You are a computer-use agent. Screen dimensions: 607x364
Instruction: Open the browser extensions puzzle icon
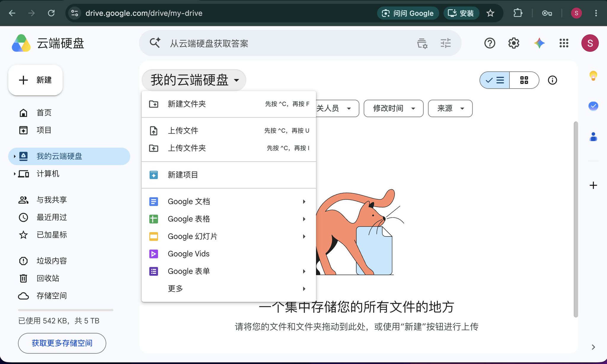(x=517, y=13)
